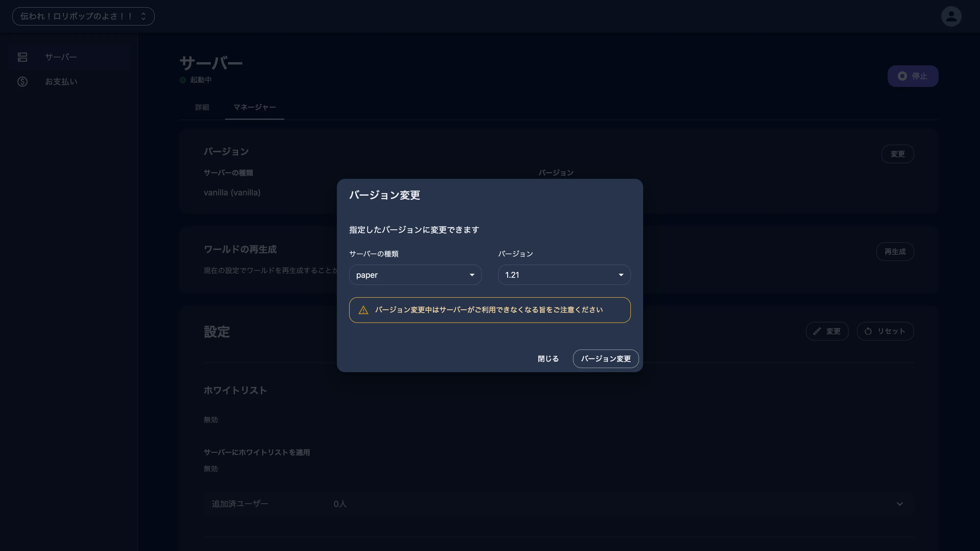Viewport: 980px width, 551px height.
Task: Click サーバーにホワイトリストを適用 label
Action: pyautogui.click(x=257, y=453)
